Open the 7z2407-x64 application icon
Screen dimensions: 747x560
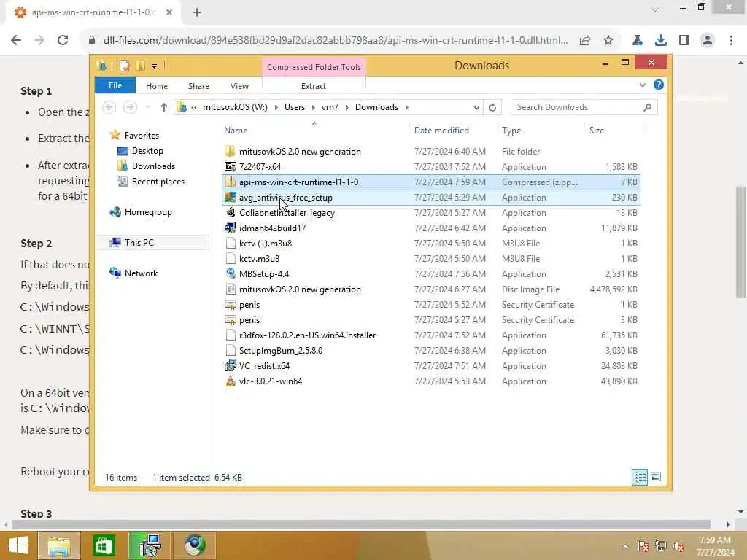[231, 167]
